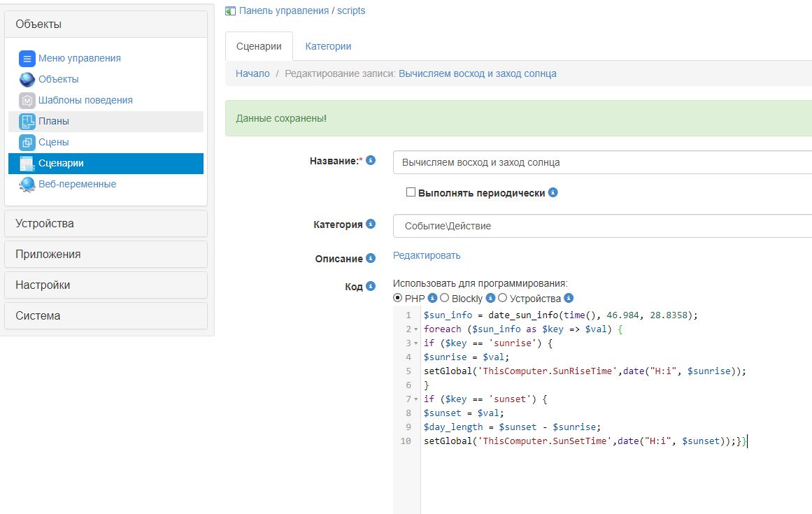Collapse the foreach block on line 2

tap(416, 329)
